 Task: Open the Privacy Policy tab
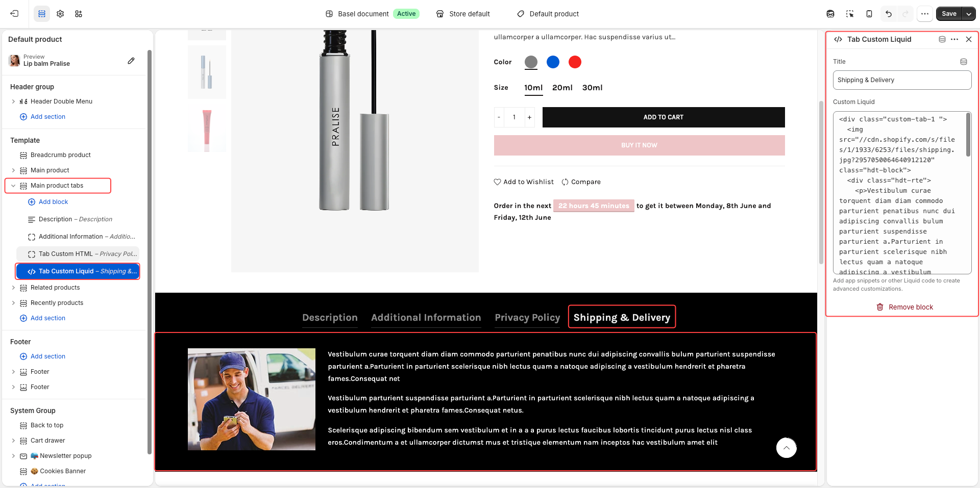(x=527, y=318)
